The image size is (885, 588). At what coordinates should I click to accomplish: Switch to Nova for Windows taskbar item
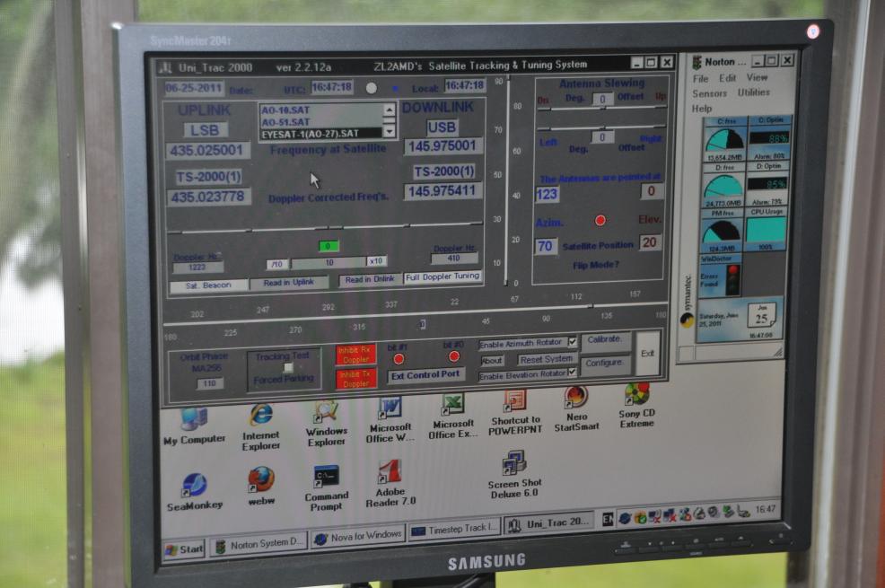[x=358, y=536]
